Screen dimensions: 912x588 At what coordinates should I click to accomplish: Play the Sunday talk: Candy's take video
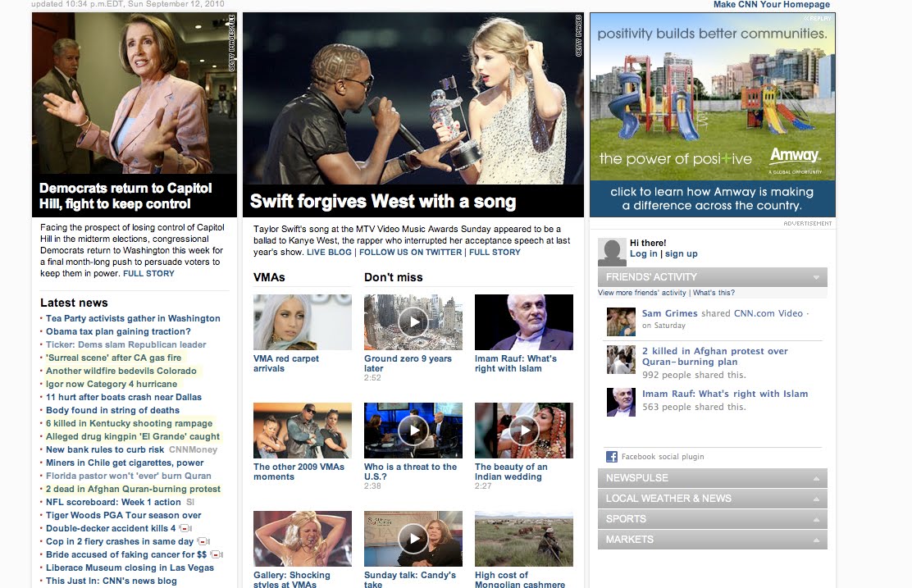pos(413,539)
